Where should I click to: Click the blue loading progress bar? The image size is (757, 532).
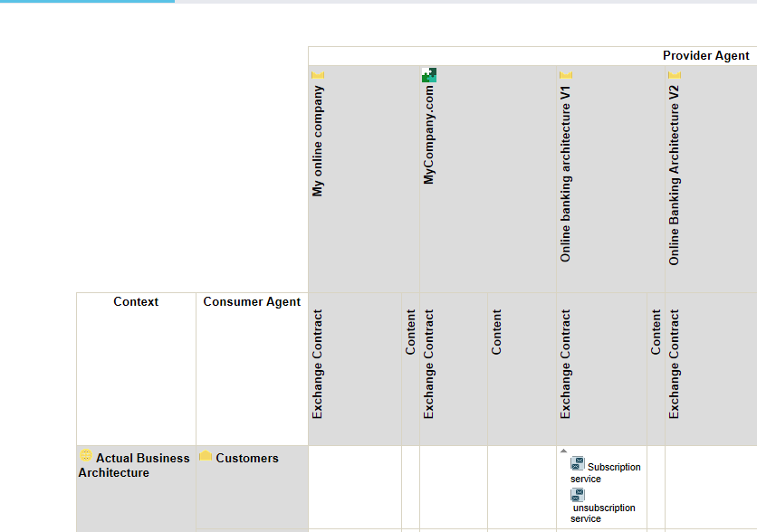(87, 1)
